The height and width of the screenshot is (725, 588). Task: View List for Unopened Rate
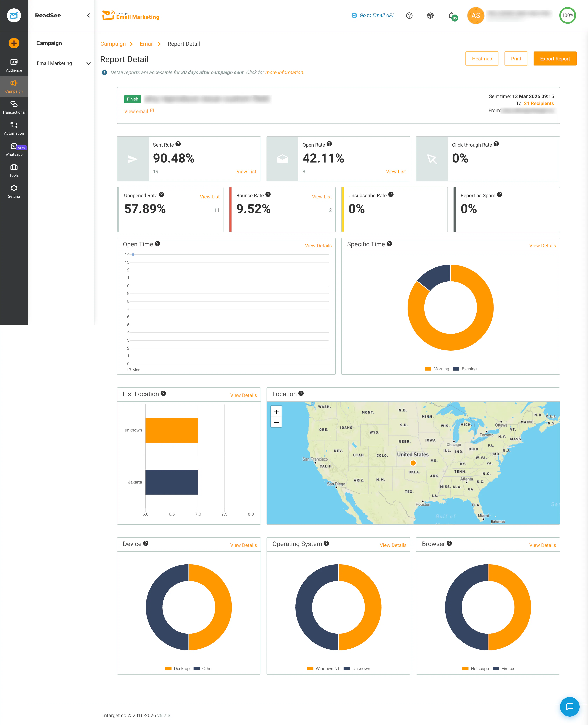(x=210, y=197)
